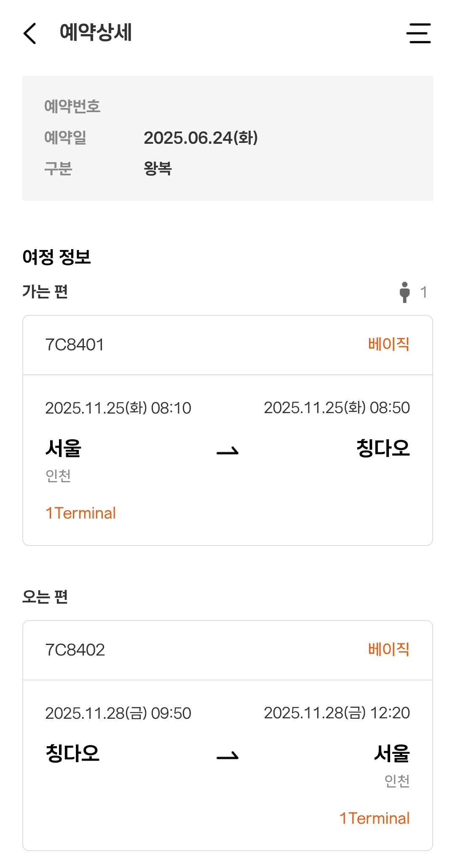The image size is (455, 868).
Task: Tap the return 1Terminal link
Action: (x=375, y=818)
